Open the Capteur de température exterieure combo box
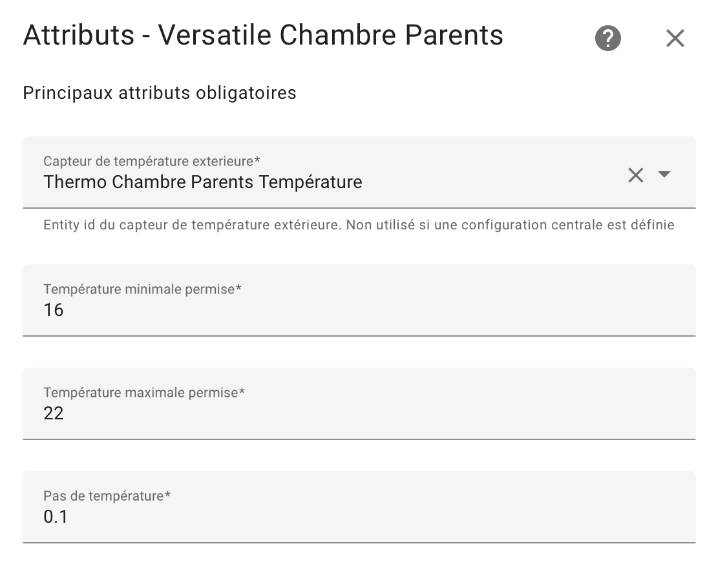 coord(359,173)
